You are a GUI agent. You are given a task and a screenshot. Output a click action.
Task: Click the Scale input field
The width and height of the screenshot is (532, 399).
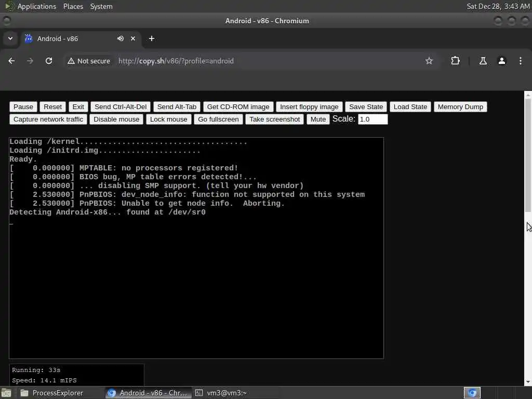[373, 119]
